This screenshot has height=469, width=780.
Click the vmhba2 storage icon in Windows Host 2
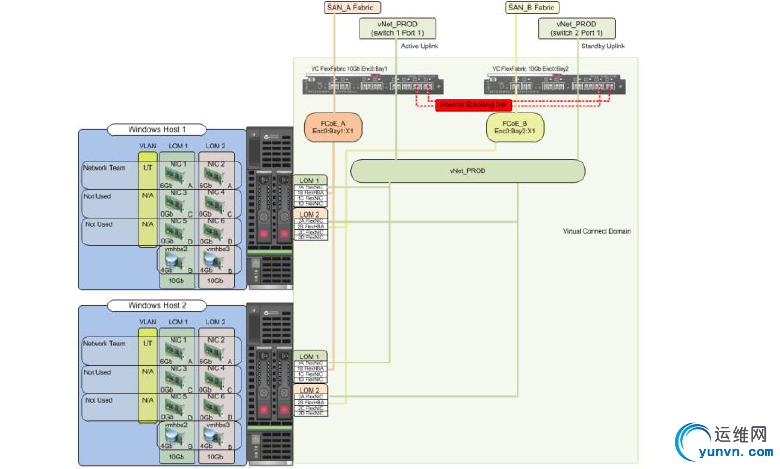pyautogui.click(x=174, y=437)
